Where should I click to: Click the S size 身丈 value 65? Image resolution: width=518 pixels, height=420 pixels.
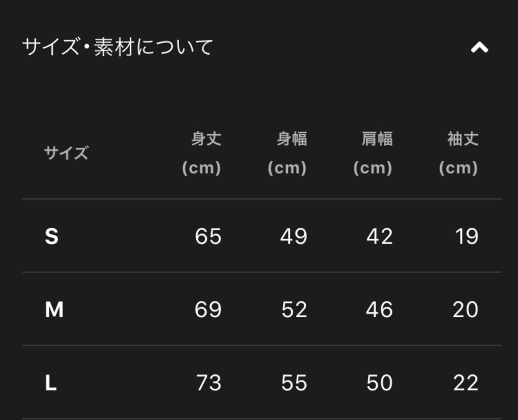[208, 236]
